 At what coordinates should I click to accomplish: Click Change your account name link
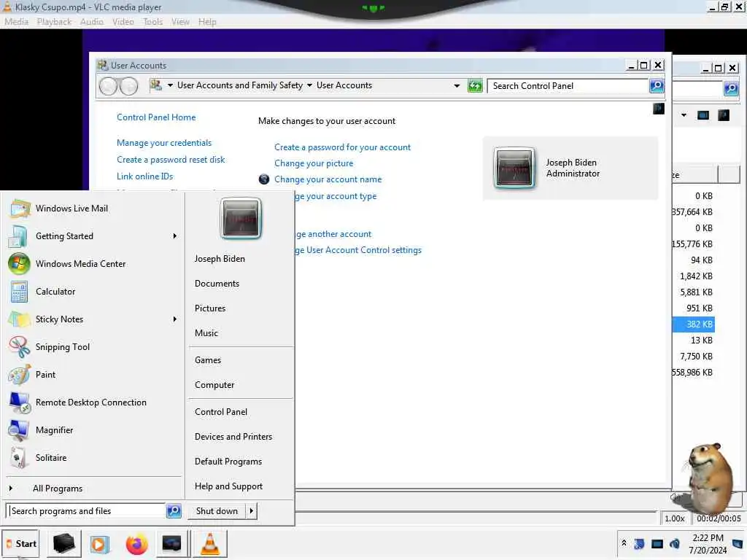click(328, 179)
